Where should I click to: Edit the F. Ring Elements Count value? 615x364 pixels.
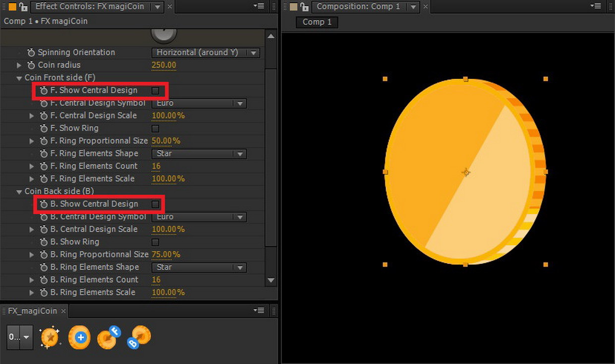pyautogui.click(x=156, y=166)
